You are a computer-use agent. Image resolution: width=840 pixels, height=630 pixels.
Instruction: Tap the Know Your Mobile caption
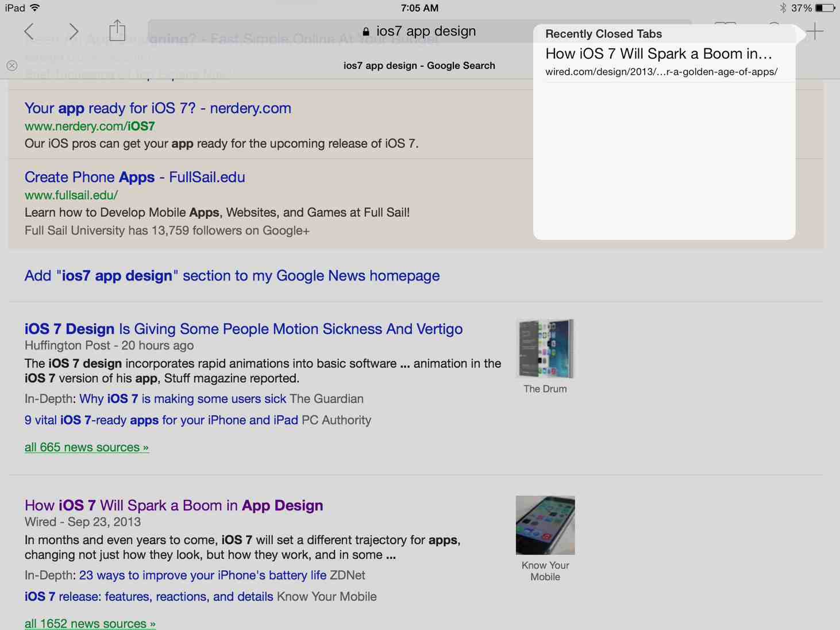[x=545, y=571]
